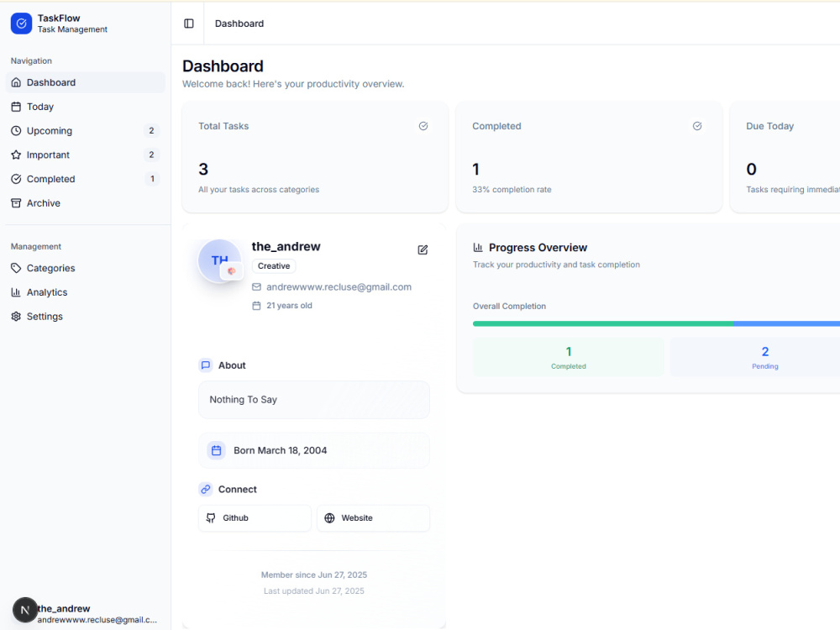Click the green completed portion of progress bar
This screenshot has width=840, height=630.
click(603, 323)
